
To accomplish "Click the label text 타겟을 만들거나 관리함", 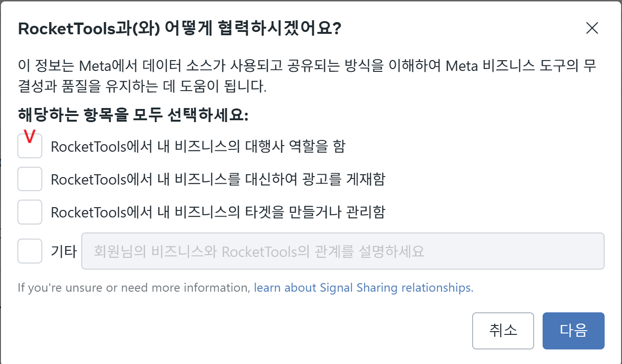I will pos(218,212).
